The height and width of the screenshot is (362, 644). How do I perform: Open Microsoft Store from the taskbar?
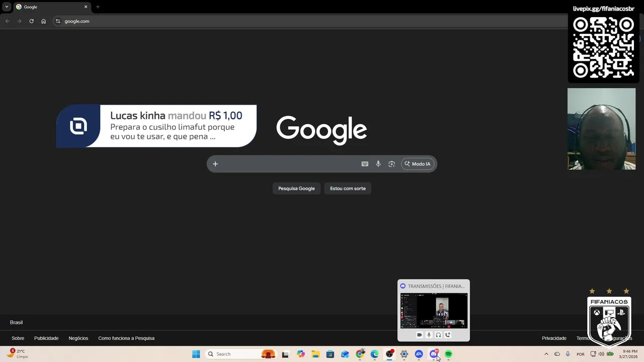click(x=330, y=354)
